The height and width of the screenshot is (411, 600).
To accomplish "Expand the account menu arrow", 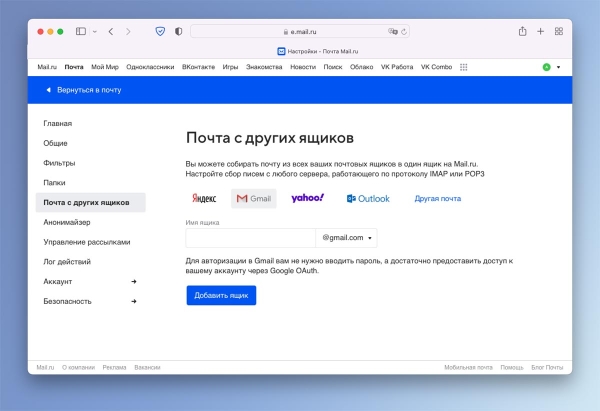I will coord(558,67).
